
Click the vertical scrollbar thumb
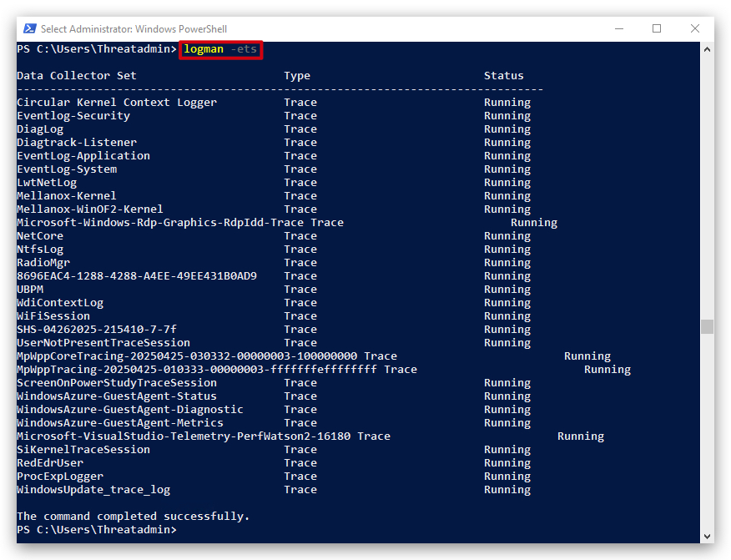pos(708,326)
